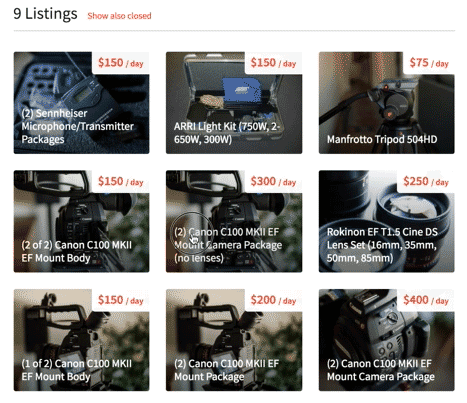This screenshot has height=403, width=467.
Task: Click the 'Manfrotto Tripod 504HD' title text
Action: point(382,139)
